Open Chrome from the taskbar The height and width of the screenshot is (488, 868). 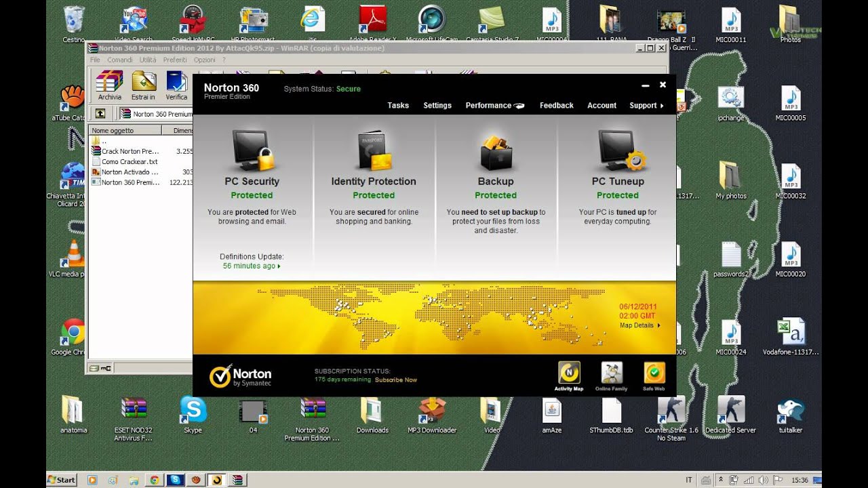pyautogui.click(x=154, y=480)
